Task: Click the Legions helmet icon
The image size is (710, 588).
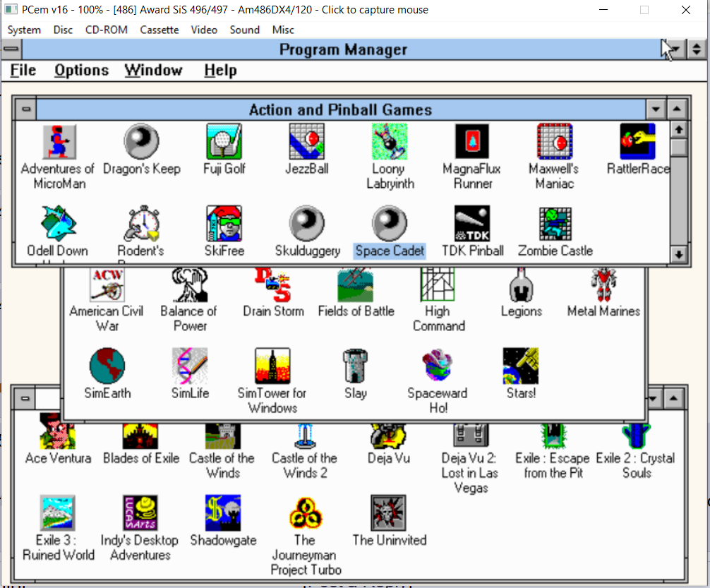Action: 521,285
